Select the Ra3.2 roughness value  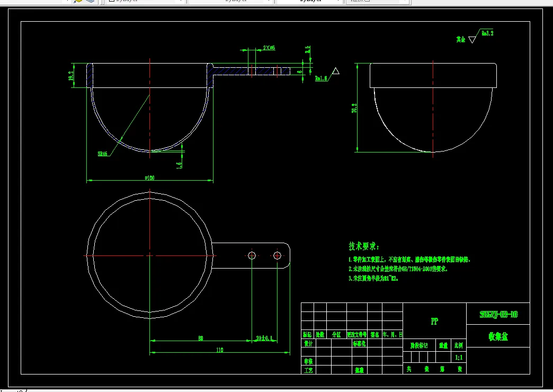point(487,33)
